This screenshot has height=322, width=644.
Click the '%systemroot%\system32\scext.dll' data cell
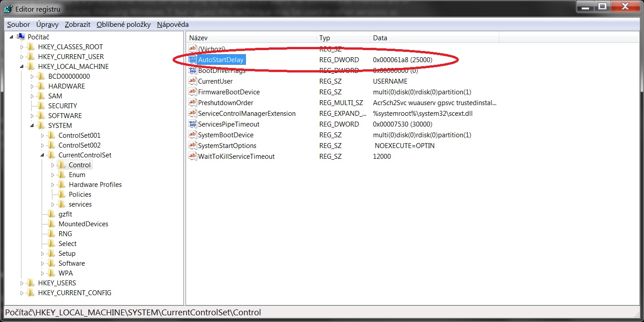tap(423, 113)
